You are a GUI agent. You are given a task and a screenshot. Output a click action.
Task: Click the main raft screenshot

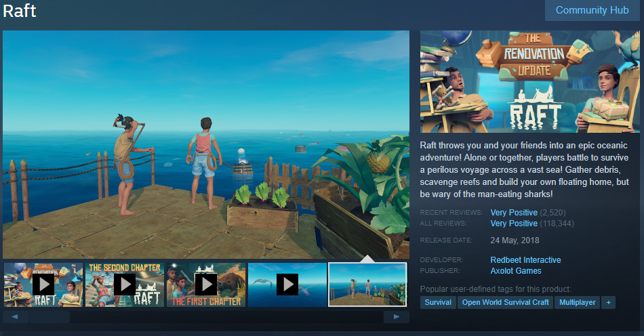click(206, 144)
